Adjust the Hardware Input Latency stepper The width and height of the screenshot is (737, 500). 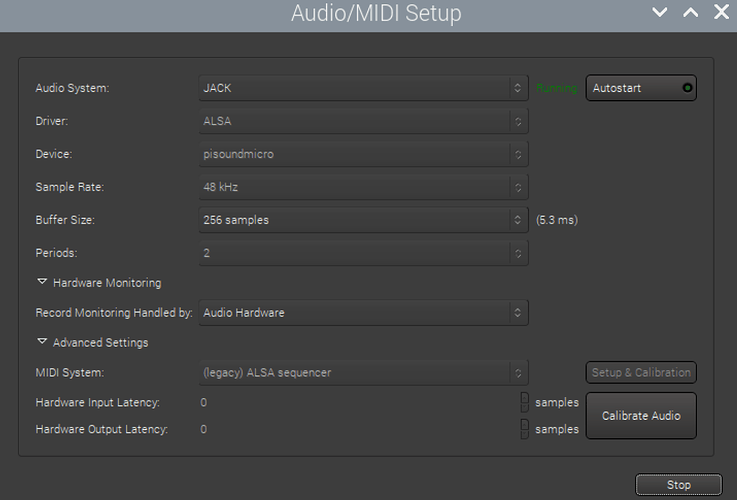525,402
